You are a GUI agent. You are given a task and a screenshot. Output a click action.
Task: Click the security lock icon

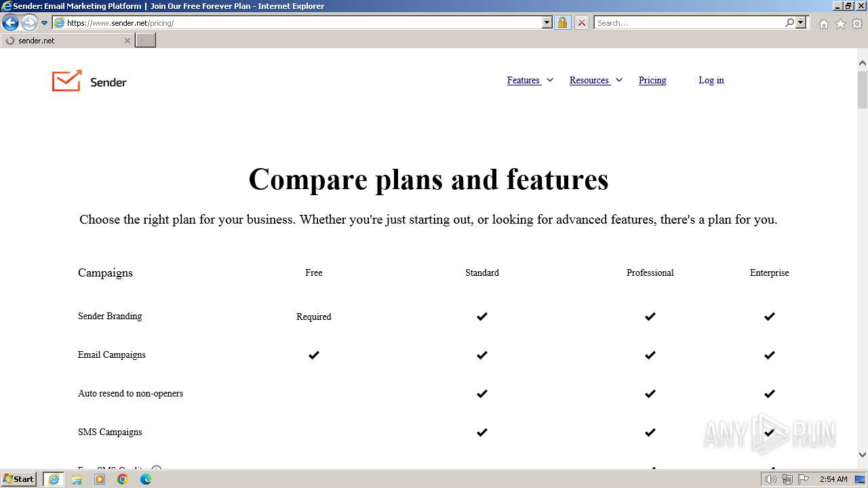pyautogui.click(x=562, y=23)
